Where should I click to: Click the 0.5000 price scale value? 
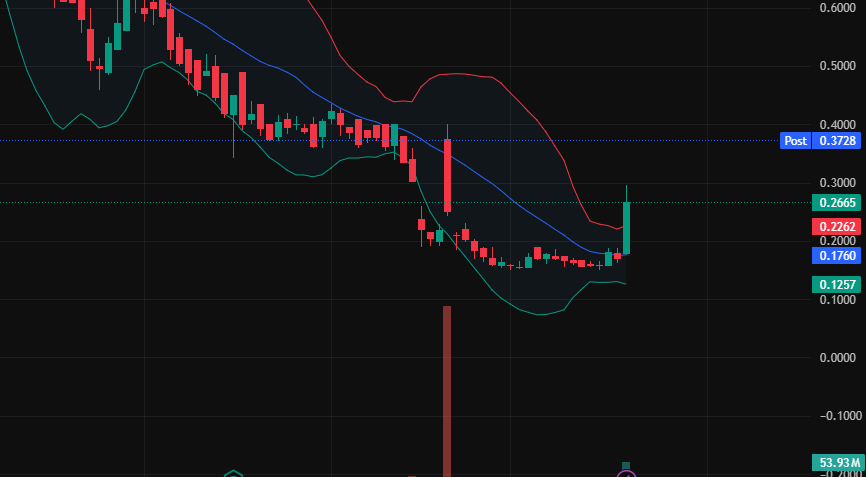(x=839, y=66)
